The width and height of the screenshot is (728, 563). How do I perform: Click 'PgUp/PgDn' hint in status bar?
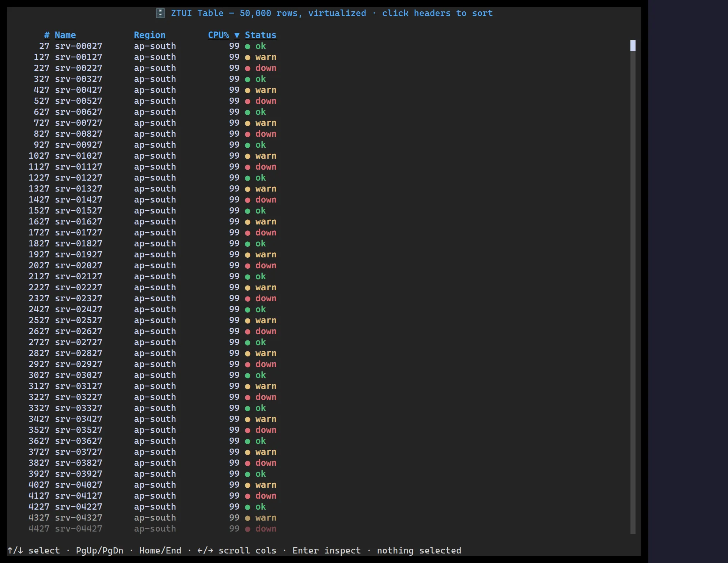click(x=99, y=551)
